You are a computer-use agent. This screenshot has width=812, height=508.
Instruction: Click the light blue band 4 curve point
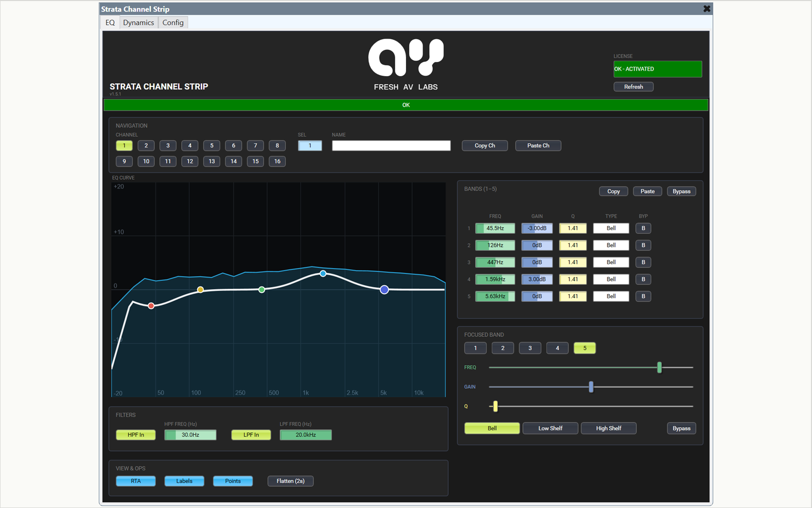(323, 274)
